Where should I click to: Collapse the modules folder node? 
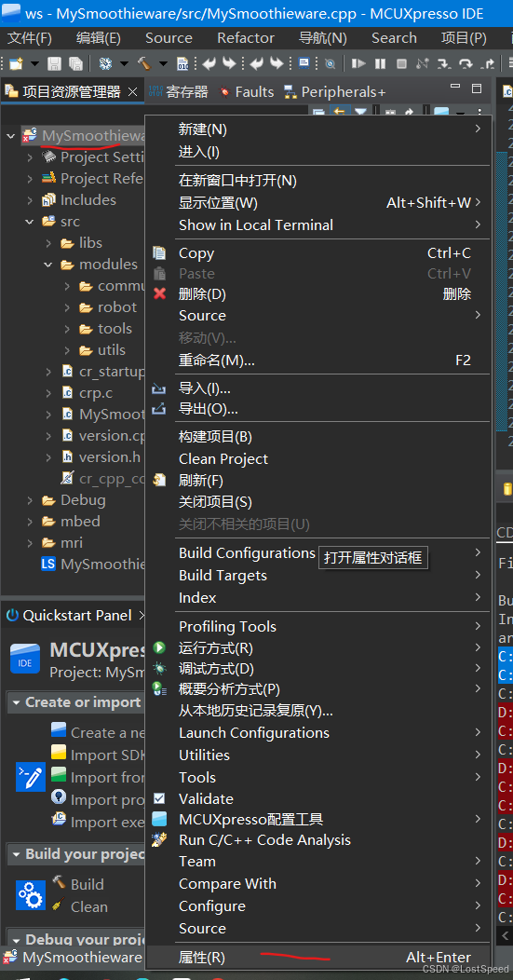click(x=48, y=265)
